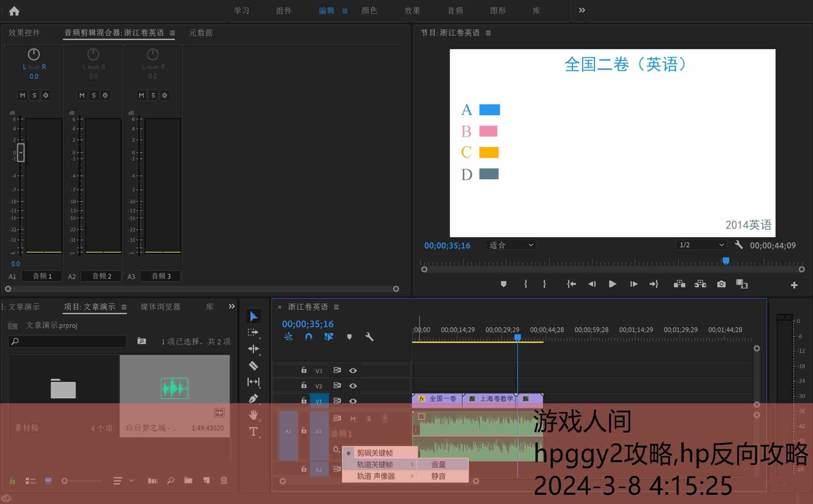Open the 1/2 playback resolution dropdown

point(701,245)
